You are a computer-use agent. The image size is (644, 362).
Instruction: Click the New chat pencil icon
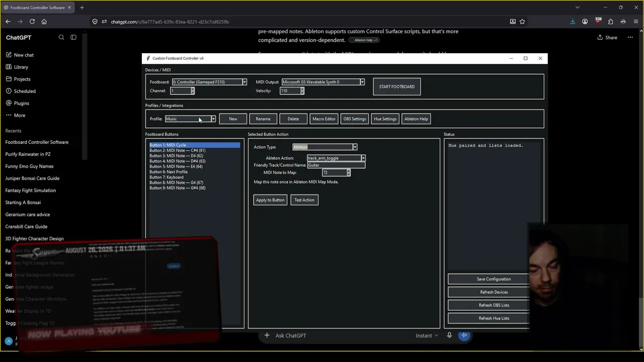9,55
